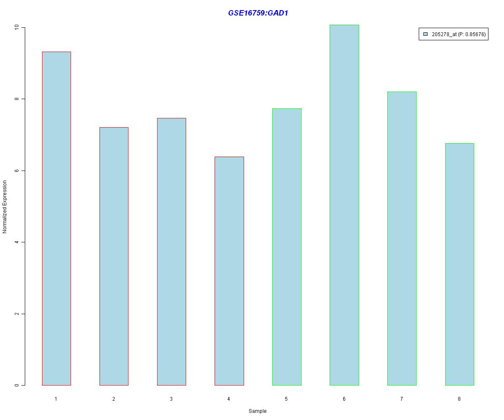Select the green-outlined bar for sample 5

point(287,247)
